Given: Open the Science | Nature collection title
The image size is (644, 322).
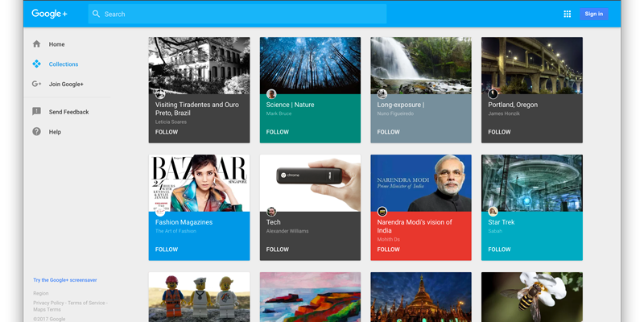Looking at the screenshot, I should tap(290, 105).
